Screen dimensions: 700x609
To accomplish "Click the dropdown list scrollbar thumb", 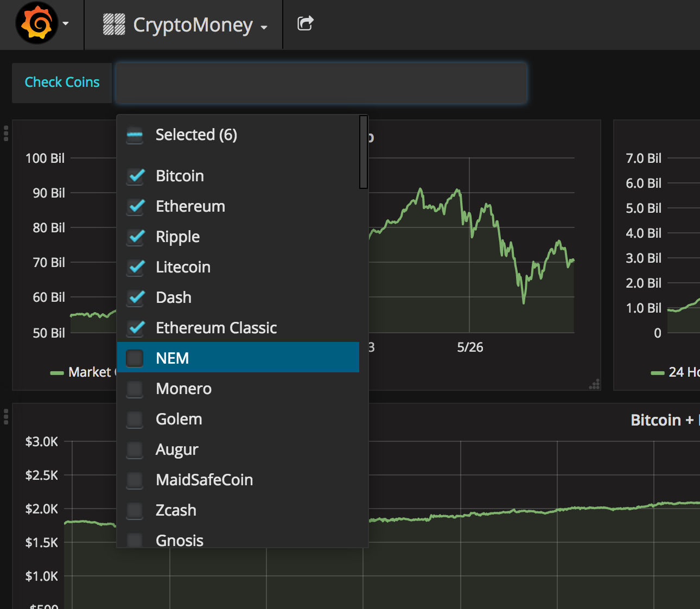I will (364, 152).
